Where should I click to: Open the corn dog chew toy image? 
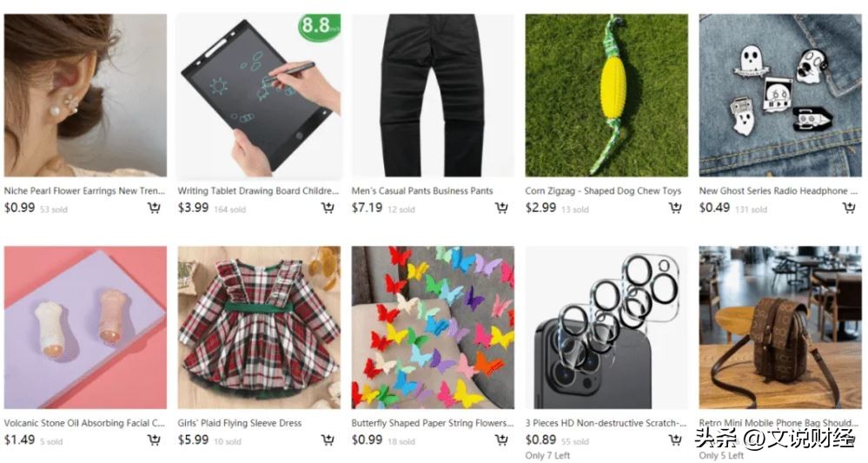coord(606,96)
